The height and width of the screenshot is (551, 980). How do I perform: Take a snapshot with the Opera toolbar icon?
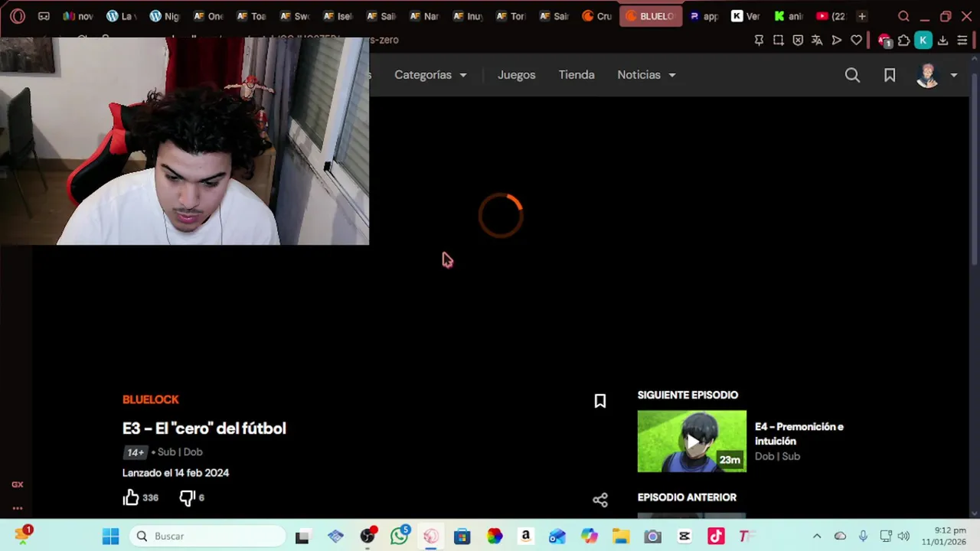click(779, 41)
